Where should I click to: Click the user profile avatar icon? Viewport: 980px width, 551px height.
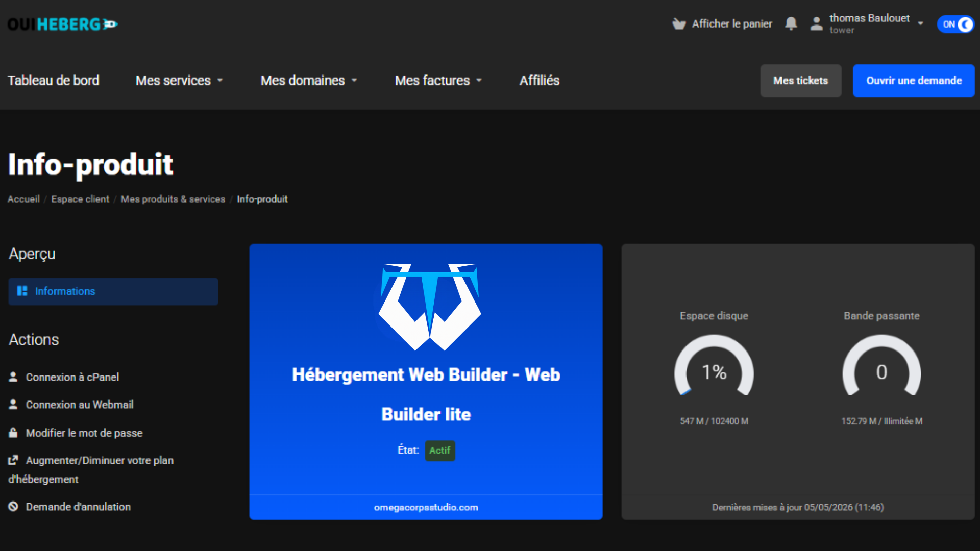click(817, 23)
